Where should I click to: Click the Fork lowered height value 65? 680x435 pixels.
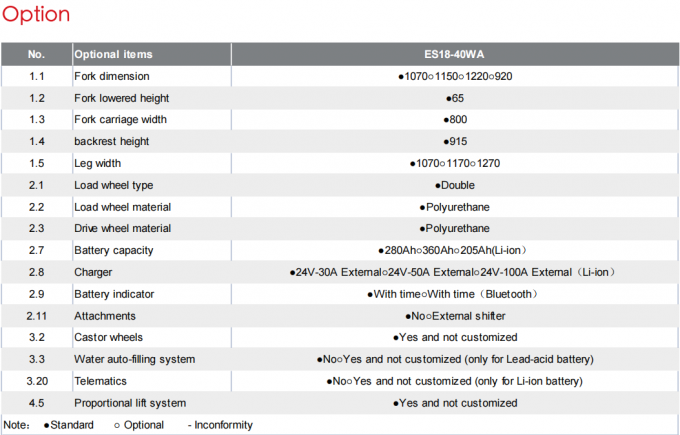(454, 98)
